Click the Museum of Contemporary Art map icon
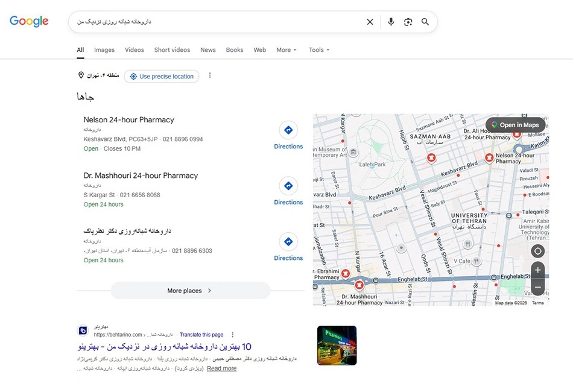The height and width of the screenshot is (392, 573). coord(353,152)
